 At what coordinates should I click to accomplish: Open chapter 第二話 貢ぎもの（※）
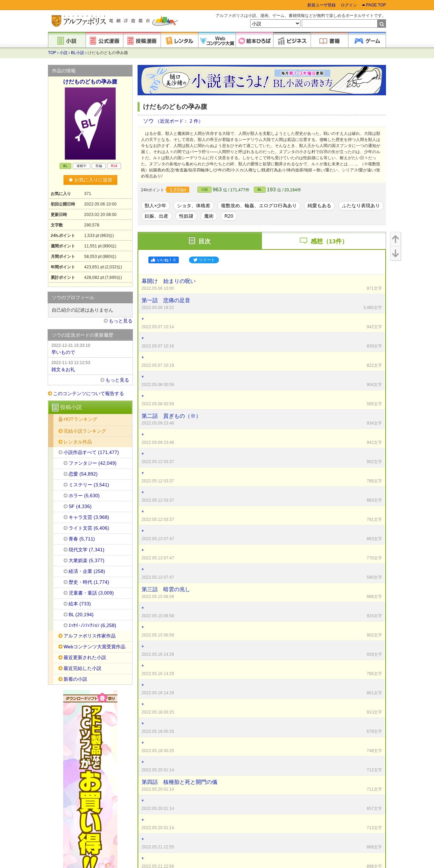pos(171,416)
